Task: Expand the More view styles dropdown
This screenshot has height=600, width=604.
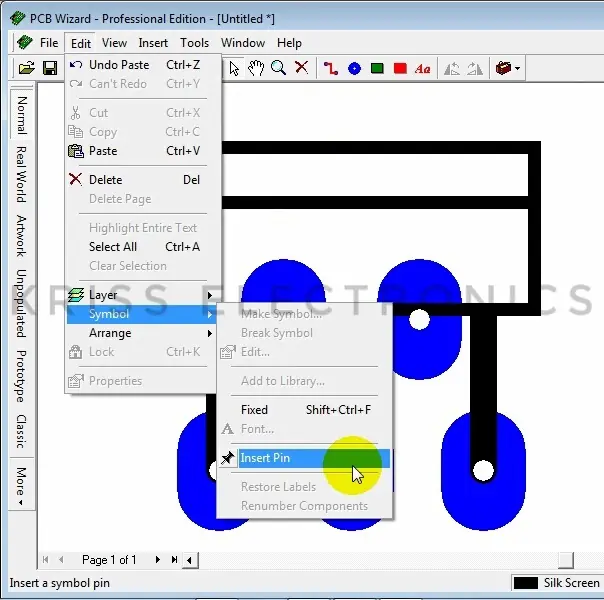Action: [x=22, y=485]
